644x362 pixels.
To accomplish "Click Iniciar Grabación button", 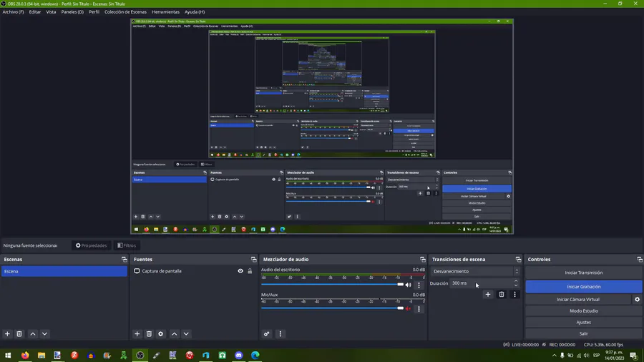I will (584, 286).
